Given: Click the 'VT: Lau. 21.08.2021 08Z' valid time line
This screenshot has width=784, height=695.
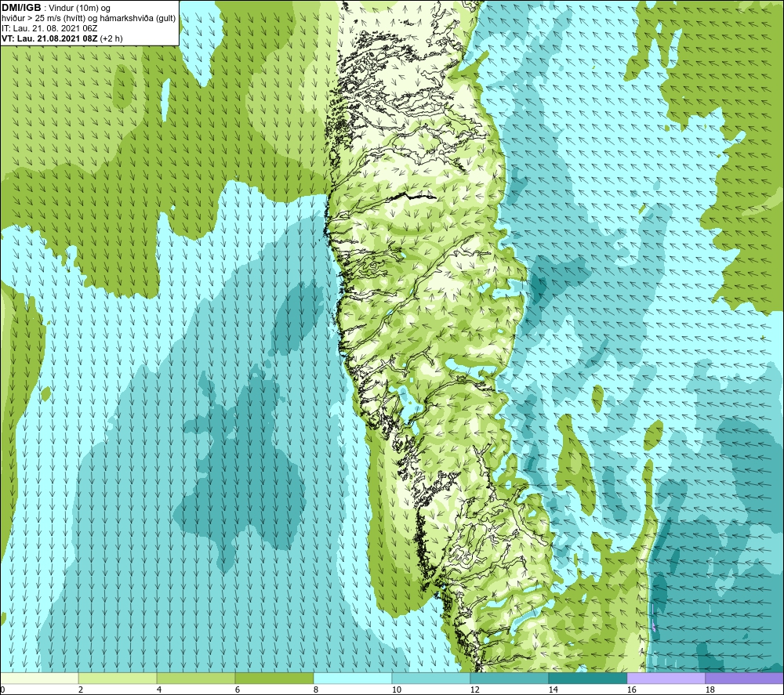Looking at the screenshot, I should point(62,38).
